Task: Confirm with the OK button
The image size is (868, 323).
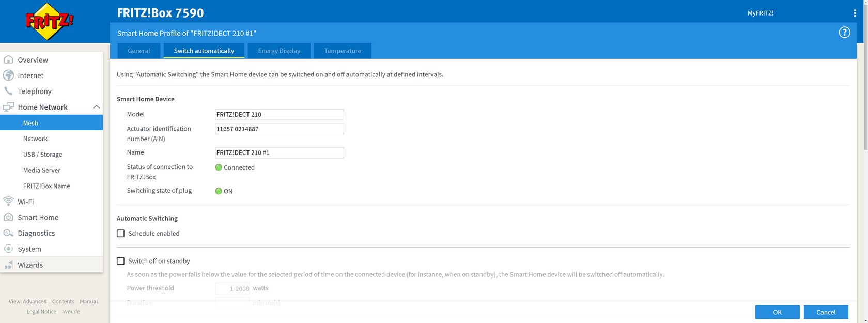Action: 777,312
